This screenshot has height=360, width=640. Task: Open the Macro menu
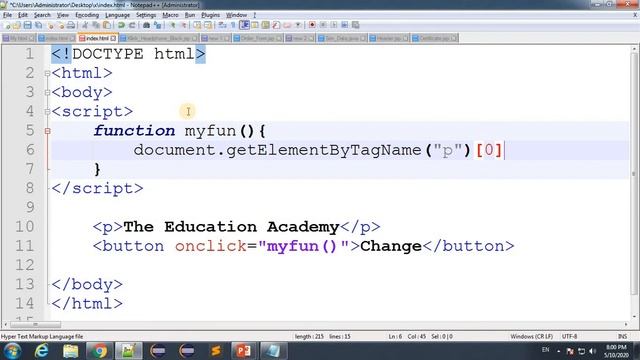170,15
